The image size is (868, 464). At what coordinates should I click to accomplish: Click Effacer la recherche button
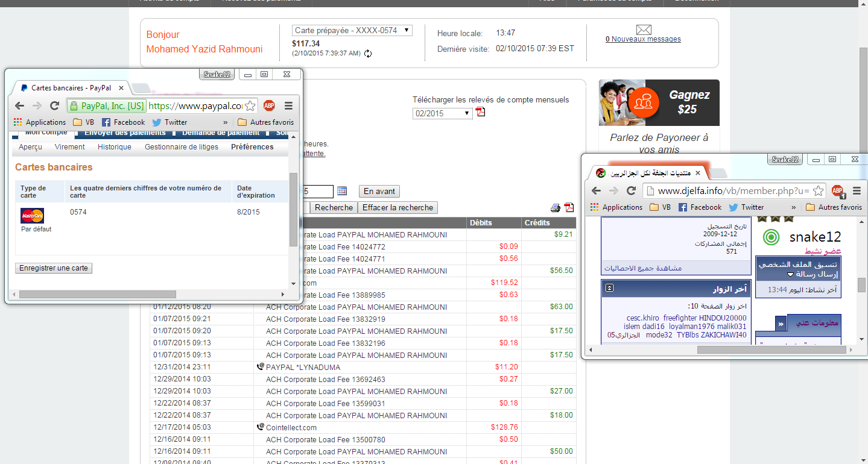point(398,207)
